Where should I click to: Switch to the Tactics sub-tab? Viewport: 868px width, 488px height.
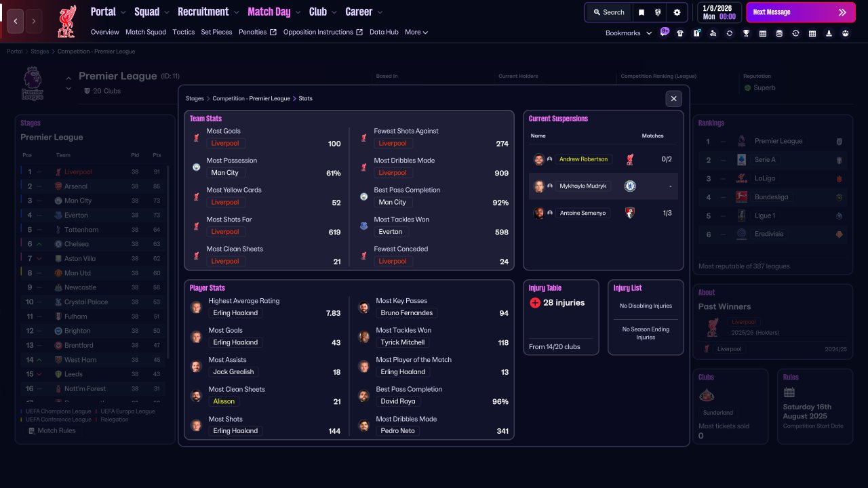pos(183,32)
